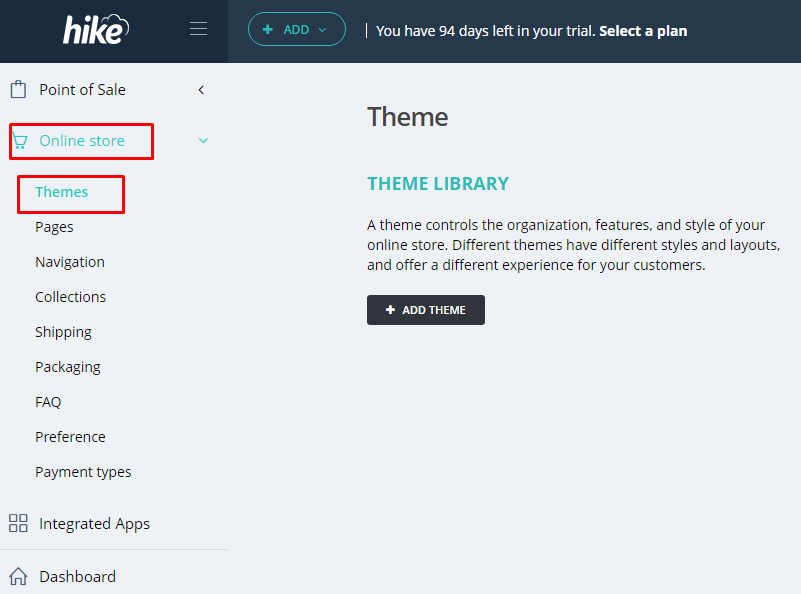This screenshot has width=801, height=594.
Task: Select Payment types in sidebar
Action: (83, 472)
